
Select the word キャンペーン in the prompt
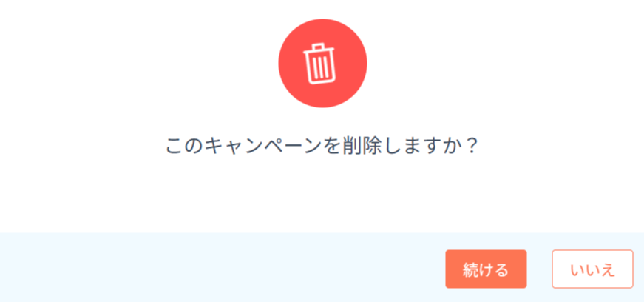(x=263, y=146)
